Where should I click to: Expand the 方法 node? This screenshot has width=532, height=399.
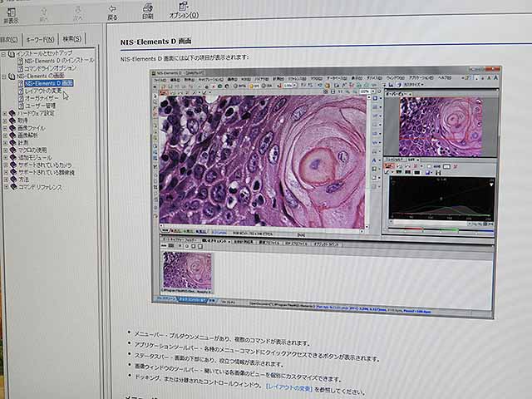click(x=6, y=180)
